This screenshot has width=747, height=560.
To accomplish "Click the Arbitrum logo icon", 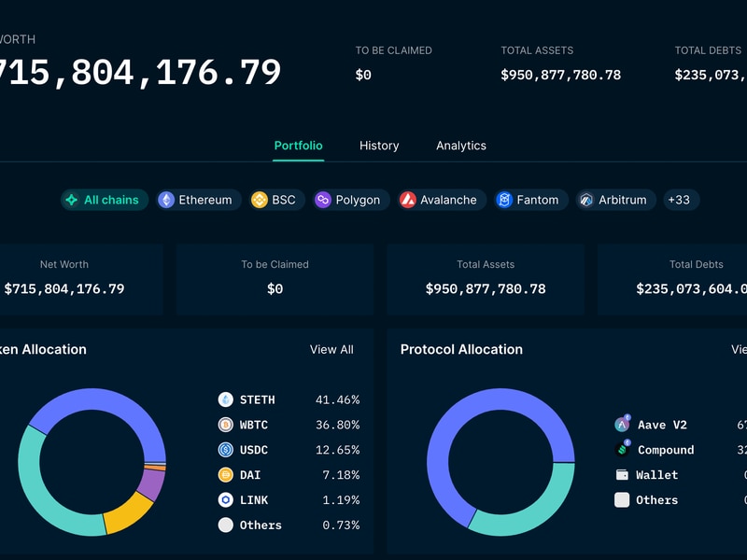I will click(x=586, y=200).
